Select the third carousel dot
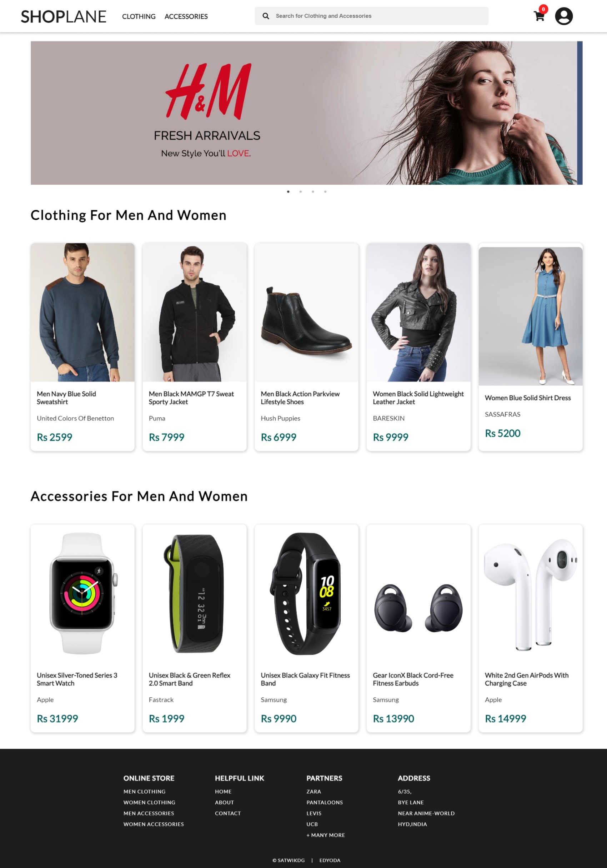The width and height of the screenshot is (607, 868). tap(313, 192)
